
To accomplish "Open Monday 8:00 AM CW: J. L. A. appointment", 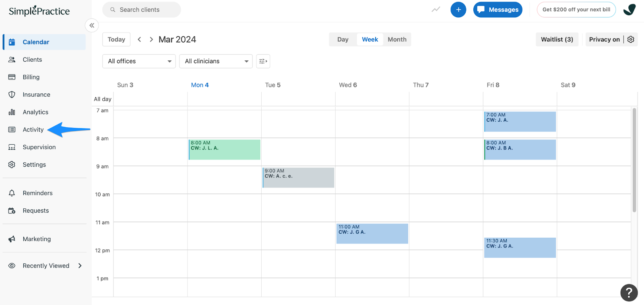I will (225, 149).
